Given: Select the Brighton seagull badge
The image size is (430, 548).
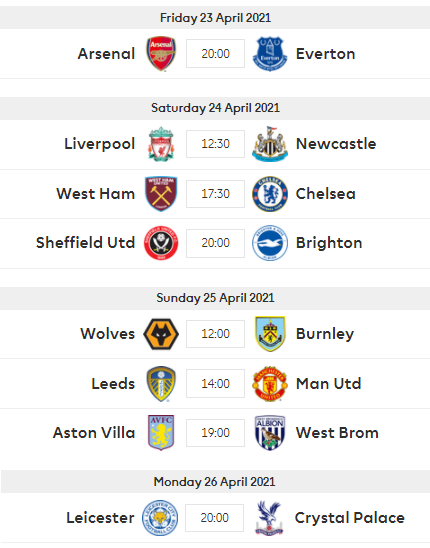Looking at the screenshot, I should click(270, 243).
